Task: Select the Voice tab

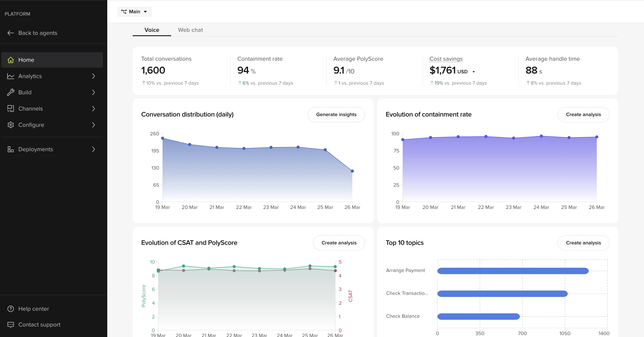Action: point(151,30)
